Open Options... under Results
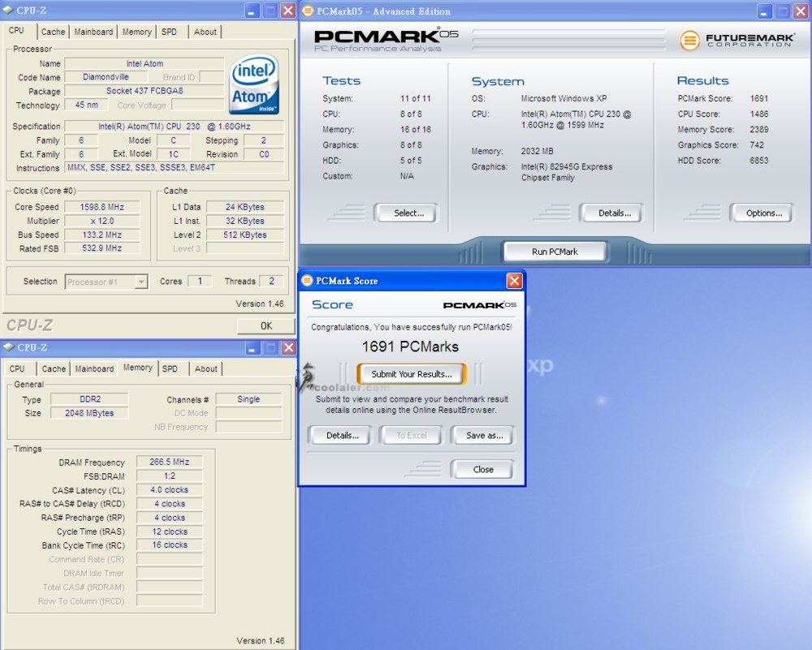 pyautogui.click(x=764, y=213)
